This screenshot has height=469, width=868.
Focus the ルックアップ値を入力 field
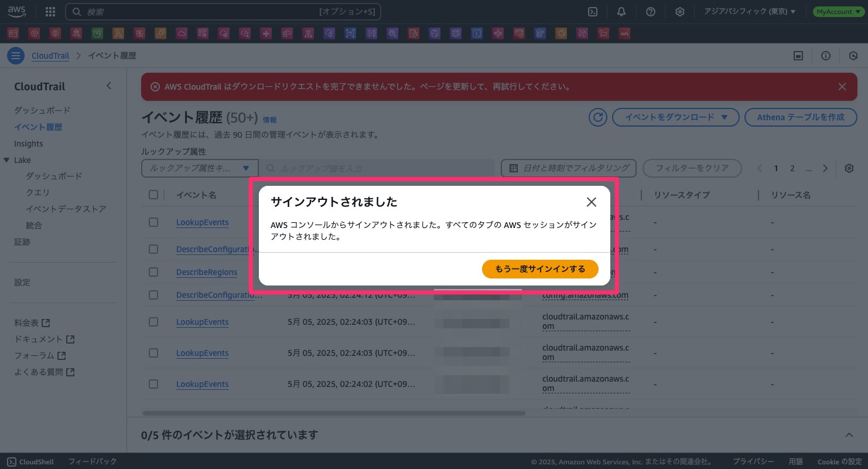coord(377,168)
